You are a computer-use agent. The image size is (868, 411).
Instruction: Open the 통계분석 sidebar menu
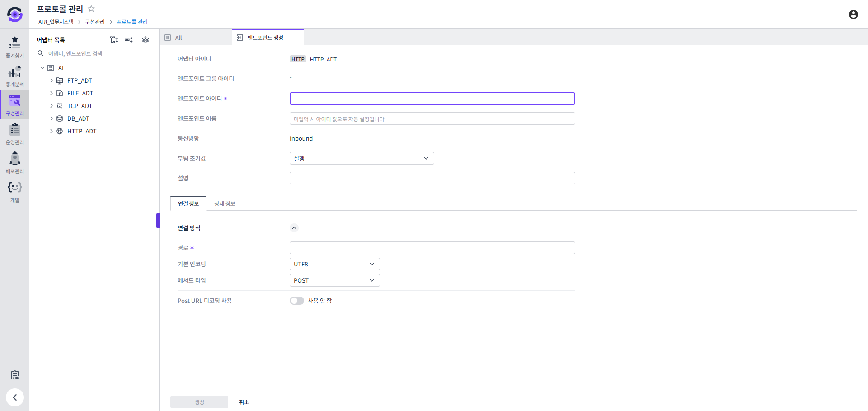click(x=15, y=76)
